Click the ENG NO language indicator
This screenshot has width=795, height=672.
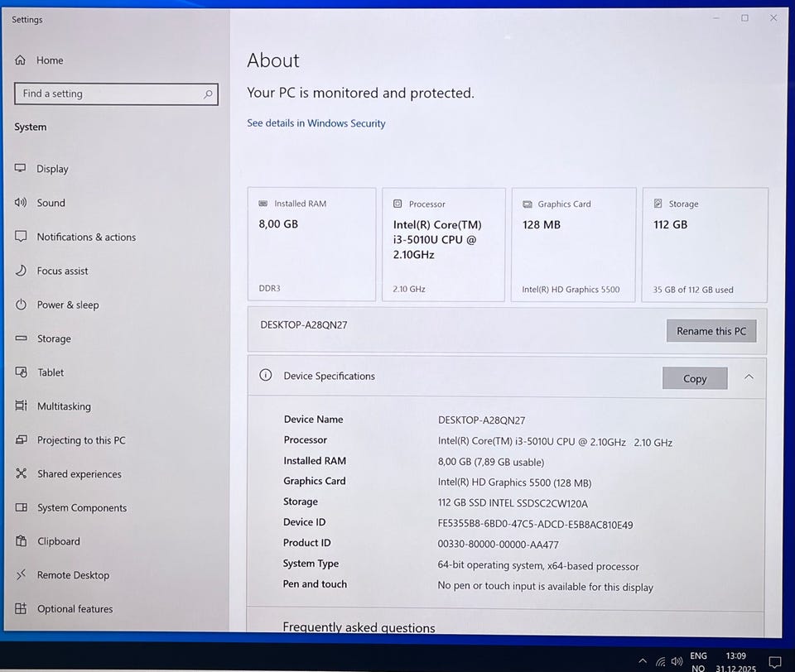coord(698,662)
